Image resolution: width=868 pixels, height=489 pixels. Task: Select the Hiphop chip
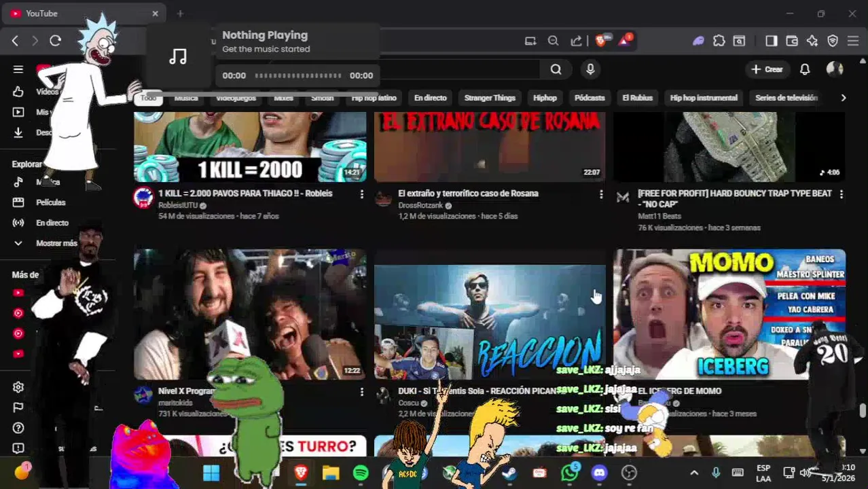(545, 98)
